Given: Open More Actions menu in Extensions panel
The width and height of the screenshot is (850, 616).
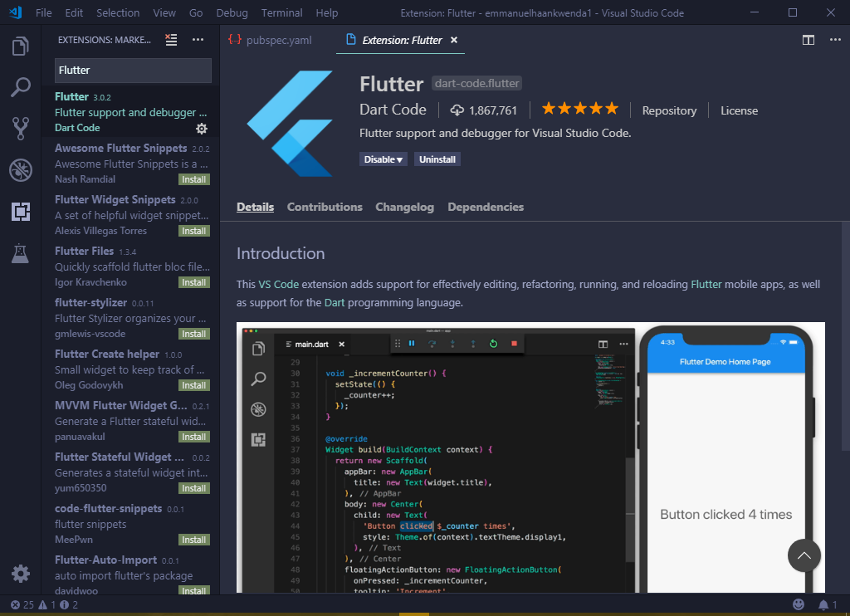Looking at the screenshot, I should point(198,39).
